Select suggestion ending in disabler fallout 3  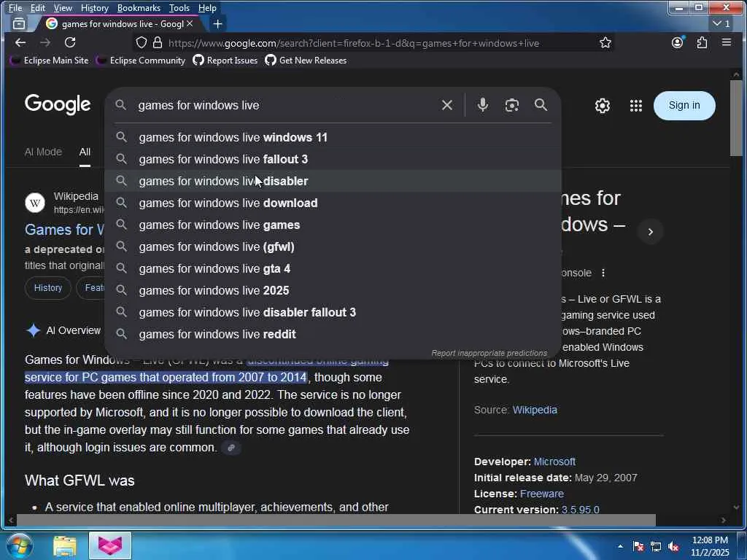pos(333,312)
